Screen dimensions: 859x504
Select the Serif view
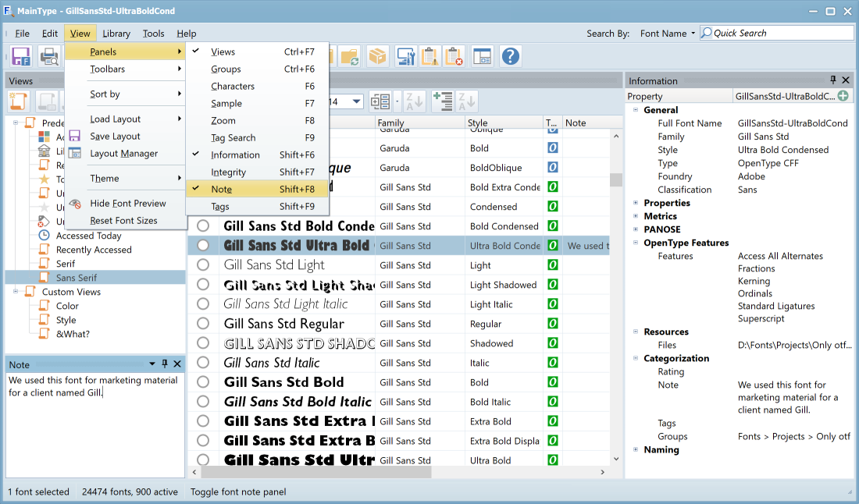[x=65, y=264]
